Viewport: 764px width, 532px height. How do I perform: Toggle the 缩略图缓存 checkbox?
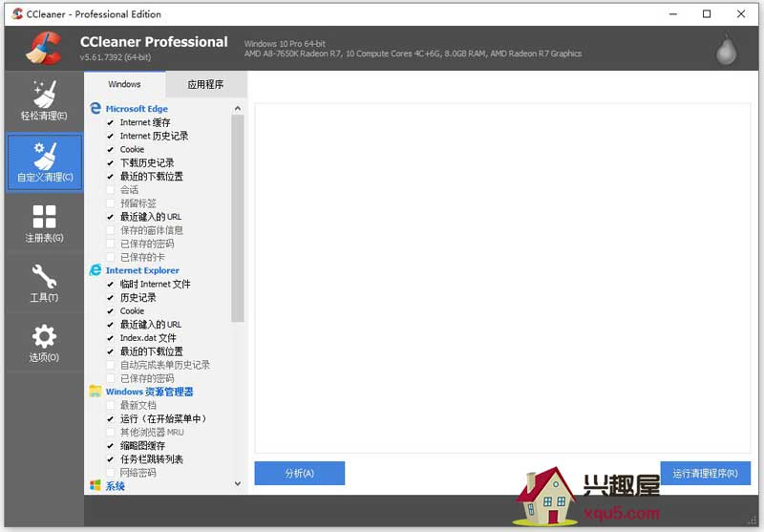click(x=111, y=446)
